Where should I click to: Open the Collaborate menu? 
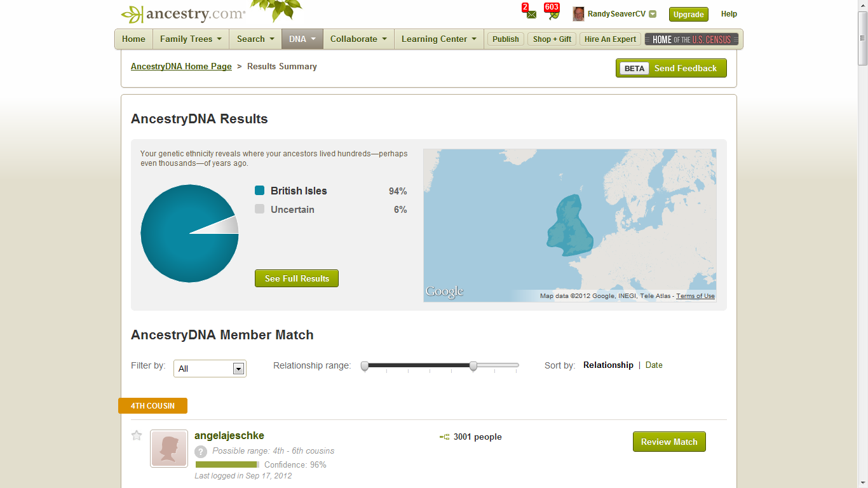358,39
